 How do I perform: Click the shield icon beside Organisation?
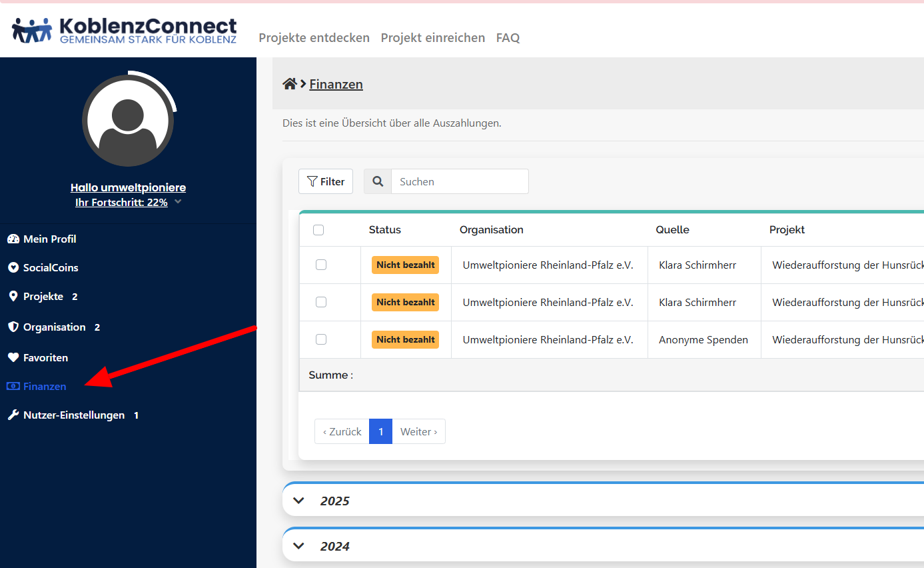pyautogui.click(x=13, y=327)
